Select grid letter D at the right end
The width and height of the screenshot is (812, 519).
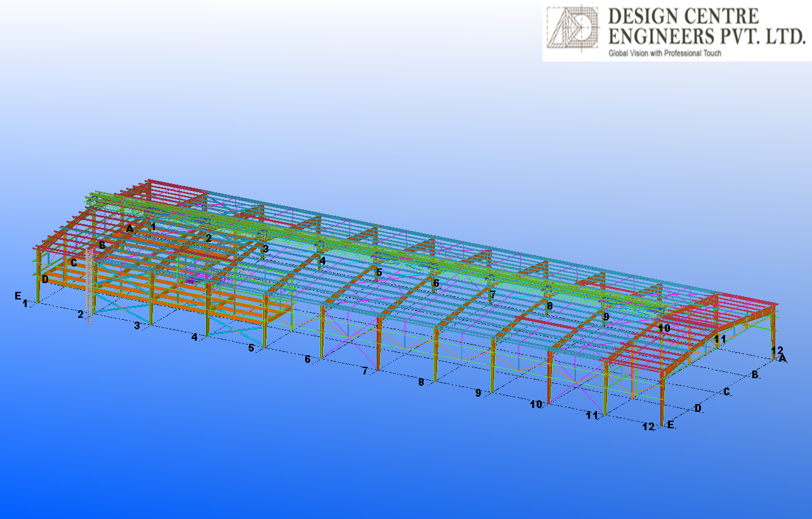coord(698,409)
